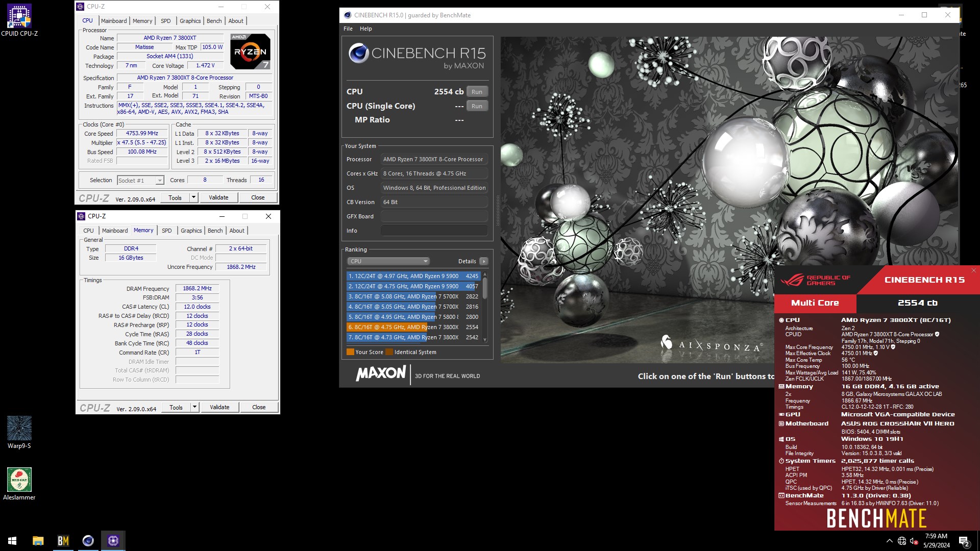This screenshot has width=980, height=551.
Task: Click Validate in top CPU-Z window
Action: 218,197
